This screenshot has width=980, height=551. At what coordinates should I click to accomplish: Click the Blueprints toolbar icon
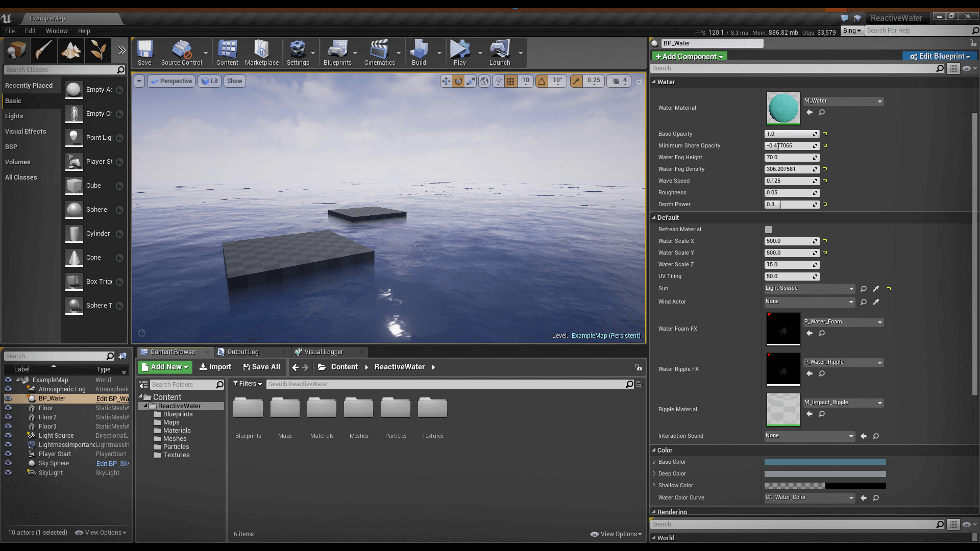337,52
